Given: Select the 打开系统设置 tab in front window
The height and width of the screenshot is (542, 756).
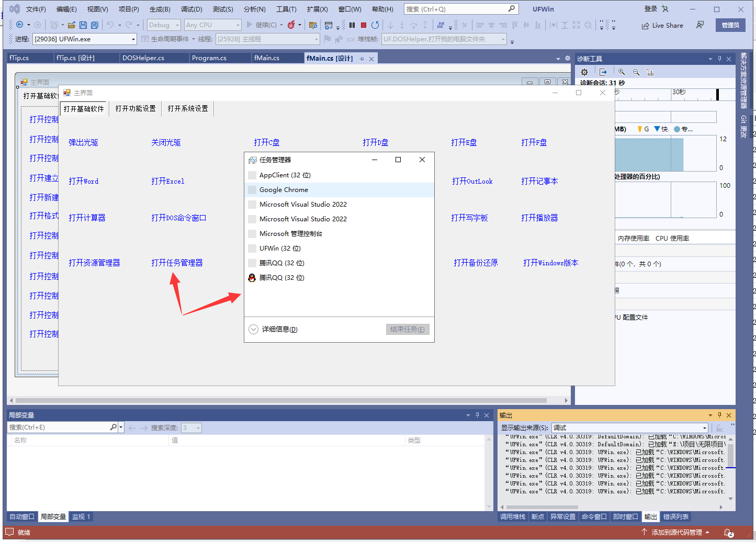Looking at the screenshot, I should pyautogui.click(x=188, y=108).
